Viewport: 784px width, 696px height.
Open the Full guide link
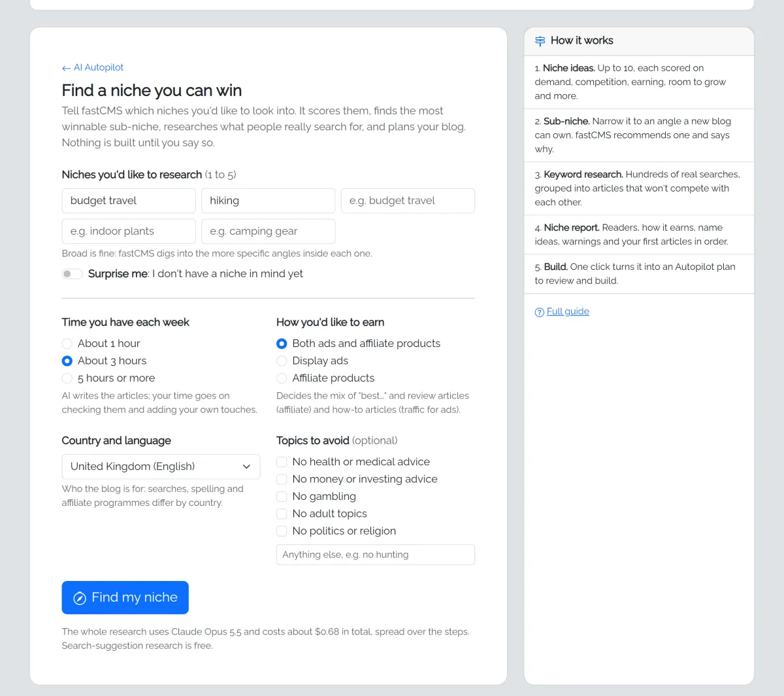tap(568, 311)
